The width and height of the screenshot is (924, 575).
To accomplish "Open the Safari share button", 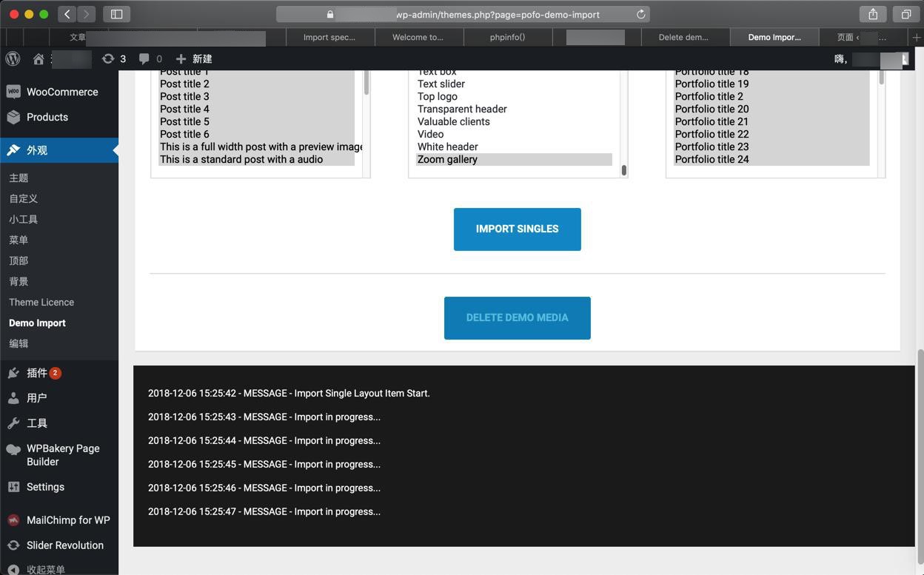I will (x=873, y=14).
